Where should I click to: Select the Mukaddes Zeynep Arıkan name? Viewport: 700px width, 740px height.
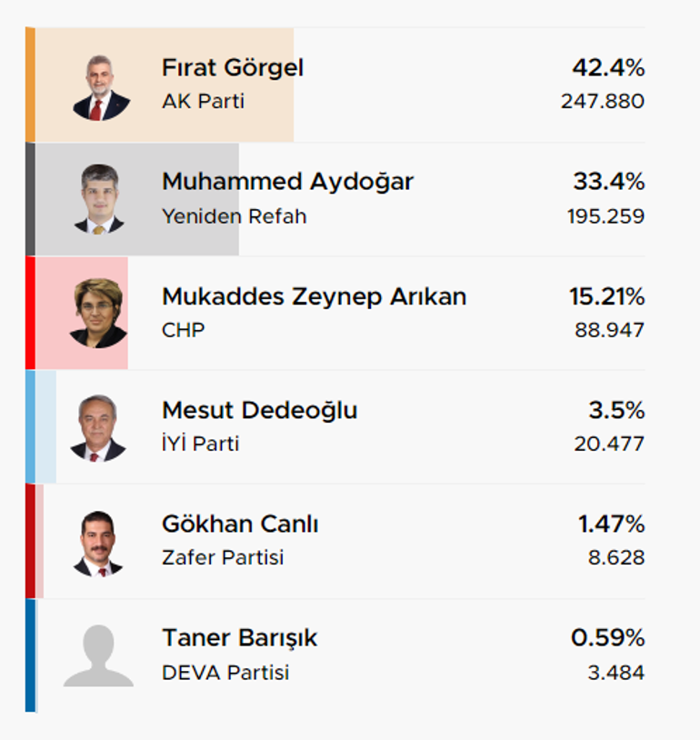pyautogui.click(x=314, y=297)
